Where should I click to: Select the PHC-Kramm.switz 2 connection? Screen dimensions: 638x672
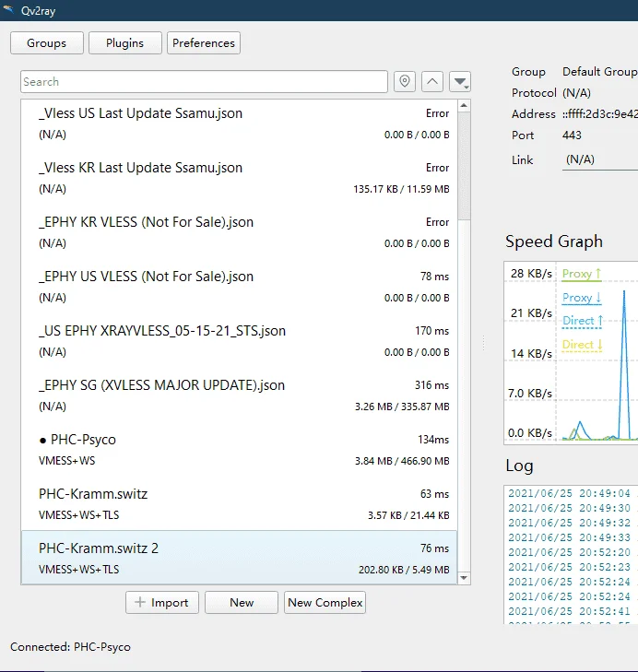240,558
